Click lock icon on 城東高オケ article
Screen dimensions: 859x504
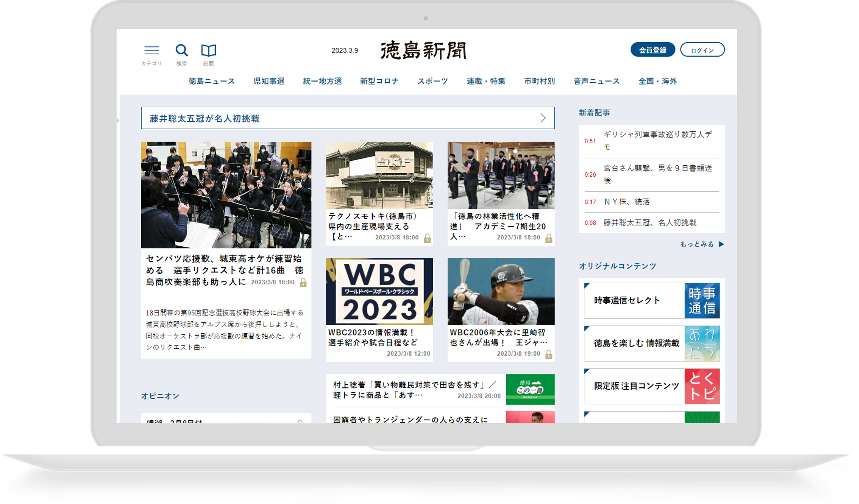(x=303, y=283)
